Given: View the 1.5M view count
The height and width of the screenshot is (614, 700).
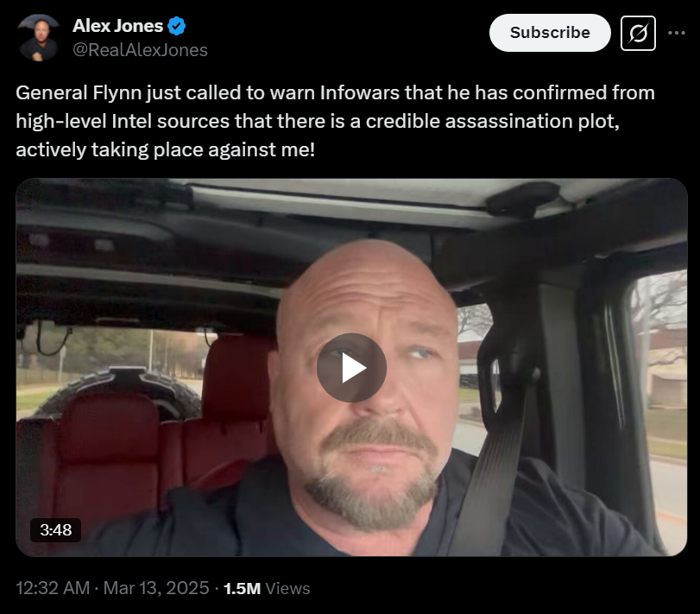Looking at the screenshot, I should click(x=242, y=589).
